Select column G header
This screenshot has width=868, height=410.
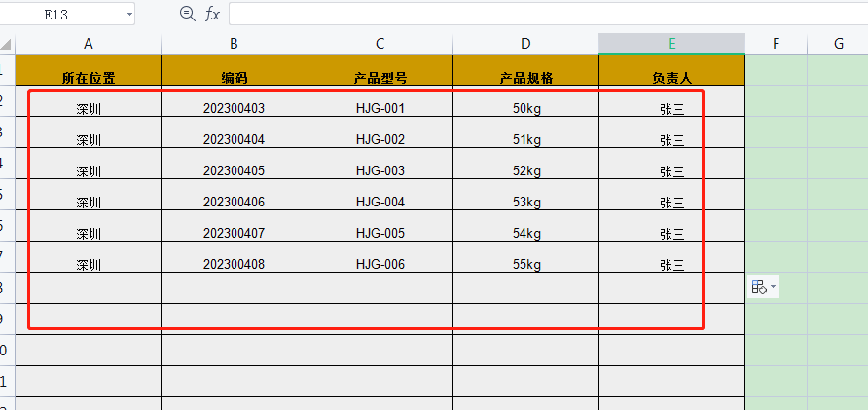pyautogui.click(x=837, y=44)
